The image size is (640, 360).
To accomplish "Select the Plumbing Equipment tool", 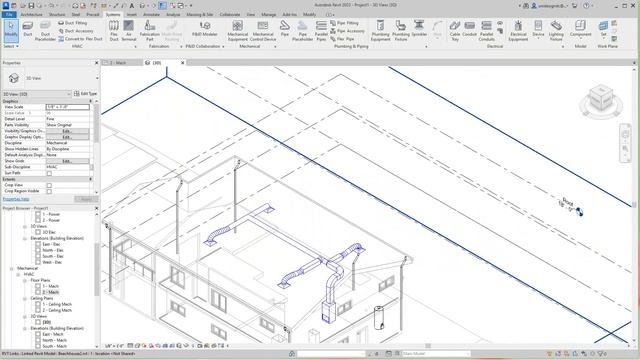I will point(380,31).
